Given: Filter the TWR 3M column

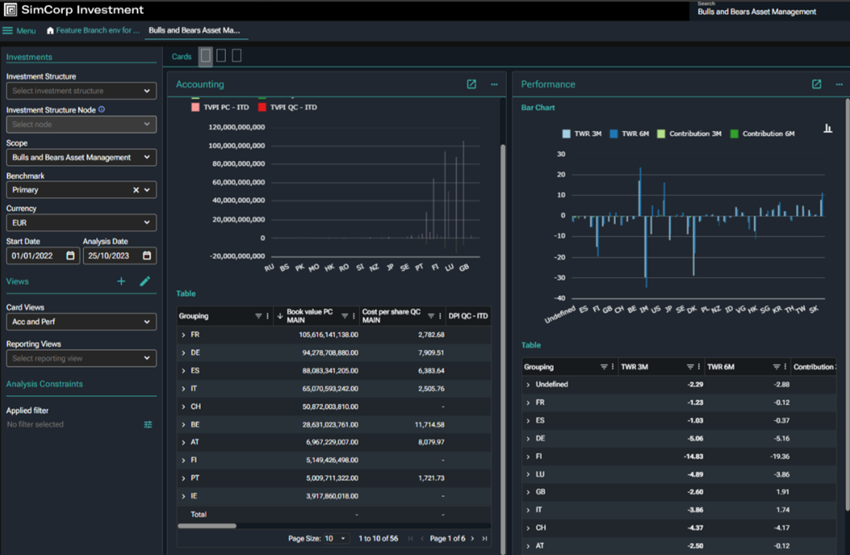Looking at the screenshot, I should [690, 367].
